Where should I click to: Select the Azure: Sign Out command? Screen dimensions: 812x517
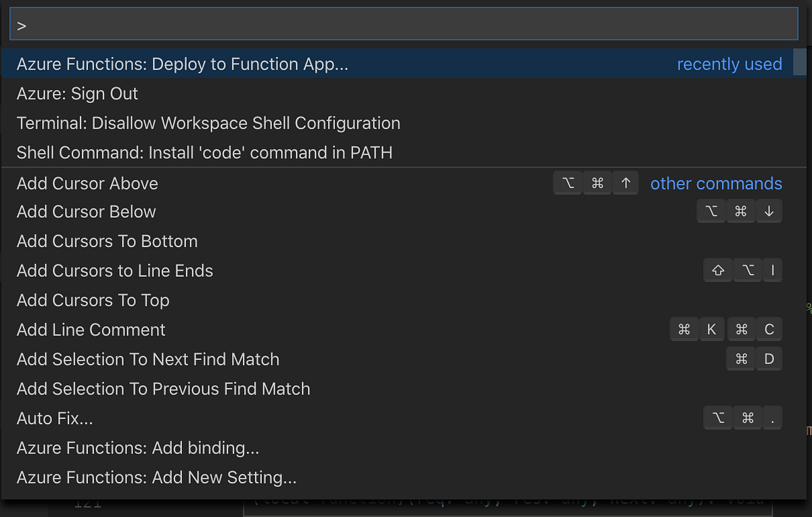click(x=77, y=93)
